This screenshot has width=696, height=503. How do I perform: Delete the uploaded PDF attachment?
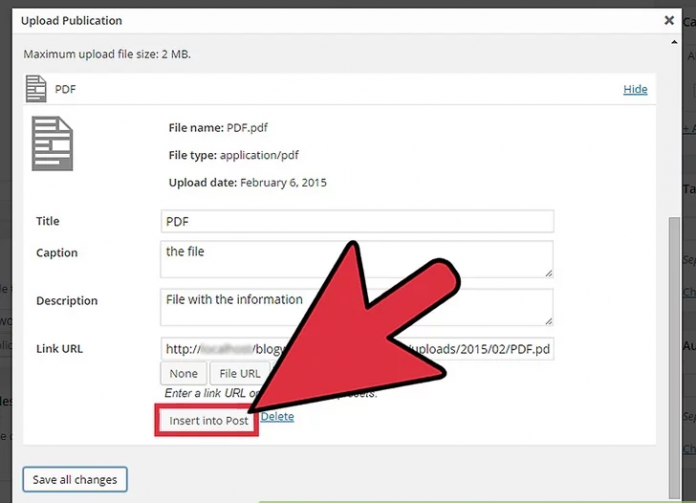[x=278, y=417]
